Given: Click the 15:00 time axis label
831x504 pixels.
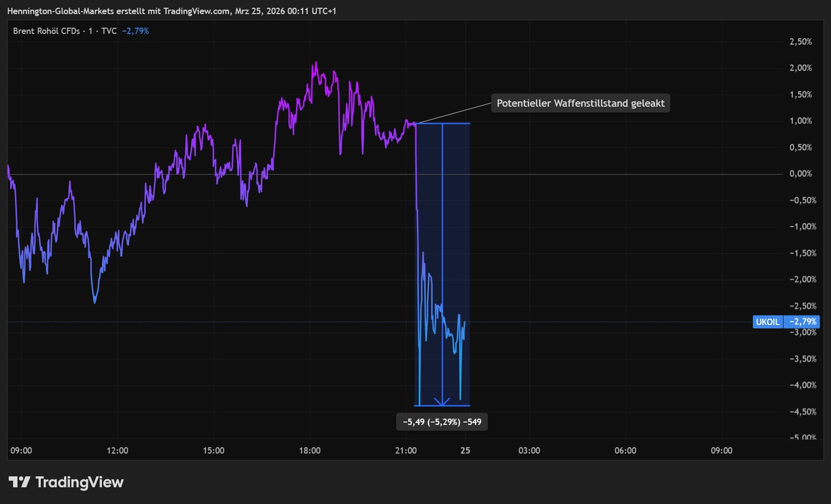Looking at the screenshot, I should click(x=214, y=450).
